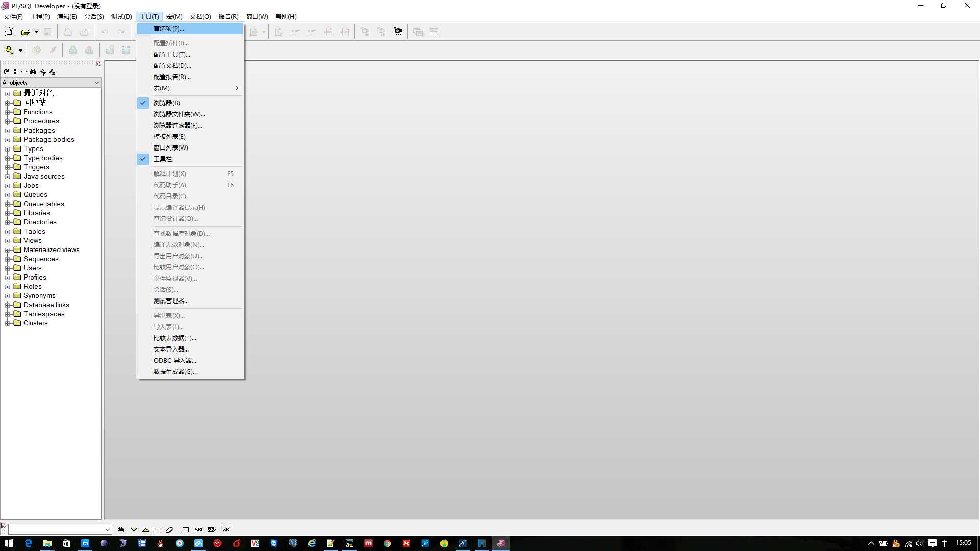Viewport: 980px width, 551px height.
Task: Click the Find previous up-arrow icon
Action: (x=145, y=530)
